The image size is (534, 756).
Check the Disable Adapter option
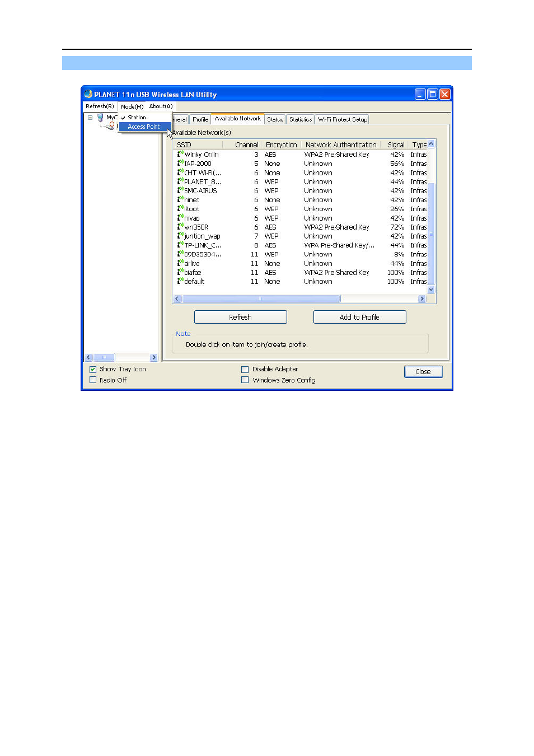pyautogui.click(x=245, y=370)
